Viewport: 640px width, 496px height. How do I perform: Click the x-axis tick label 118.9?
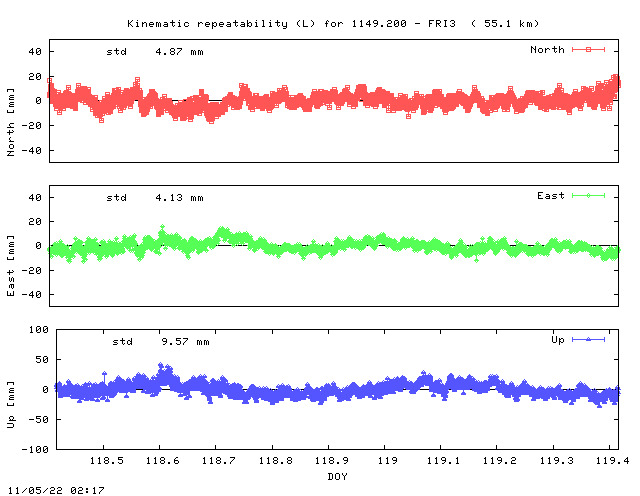331,460
